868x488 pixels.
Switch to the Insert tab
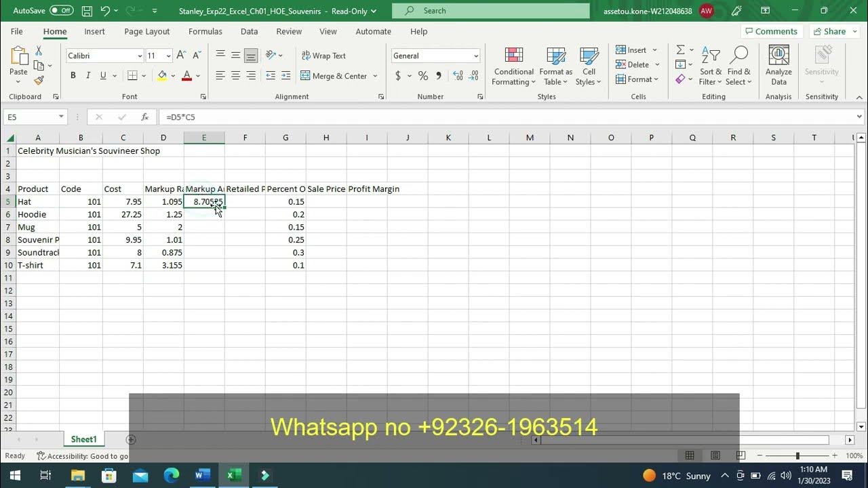(x=94, y=32)
